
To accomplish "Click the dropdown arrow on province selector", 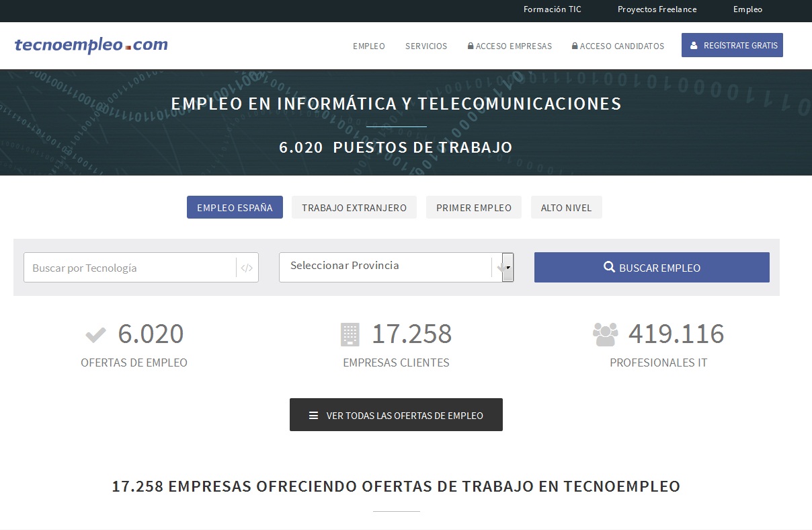I will (x=507, y=268).
